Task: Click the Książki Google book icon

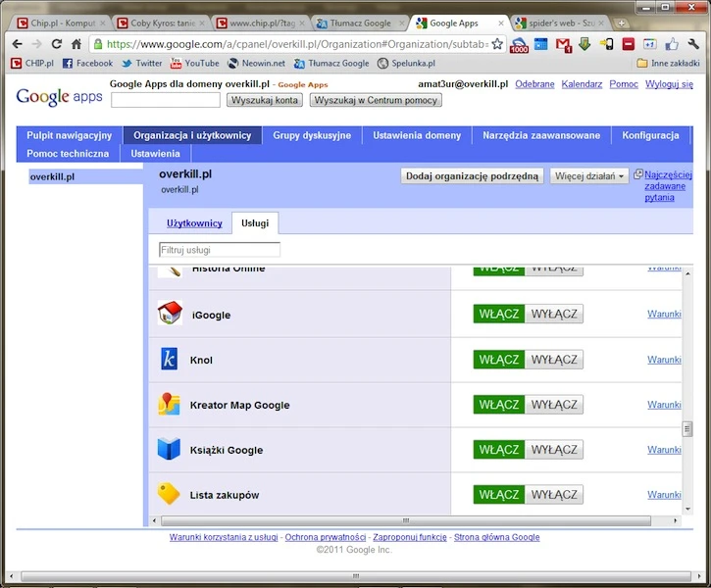Action: [169, 449]
